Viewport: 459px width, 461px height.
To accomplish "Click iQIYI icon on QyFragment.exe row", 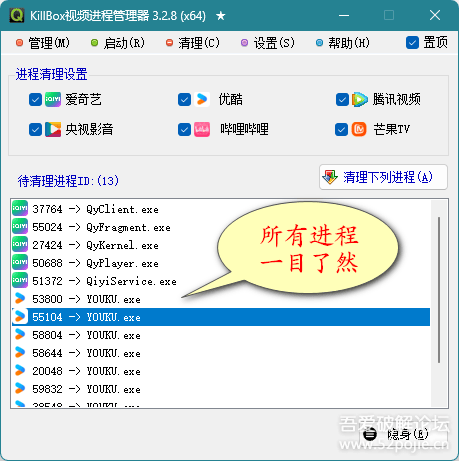I will (x=20, y=226).
